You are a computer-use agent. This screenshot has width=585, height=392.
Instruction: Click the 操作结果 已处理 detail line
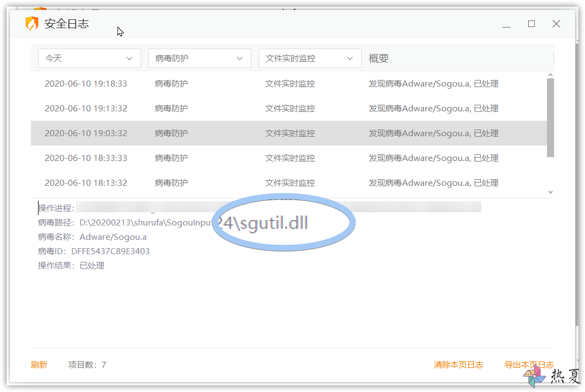click(71, 266)
